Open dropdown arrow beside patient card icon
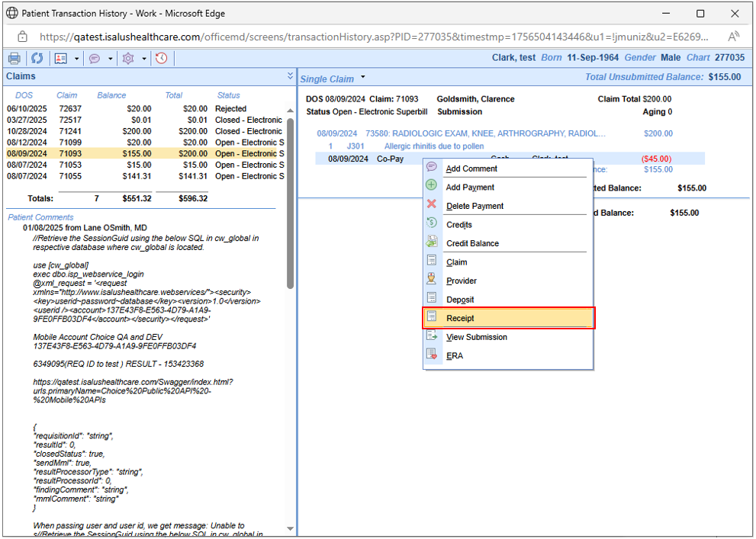Viewport: 756px width, 539px height. [x=76, y=59]
